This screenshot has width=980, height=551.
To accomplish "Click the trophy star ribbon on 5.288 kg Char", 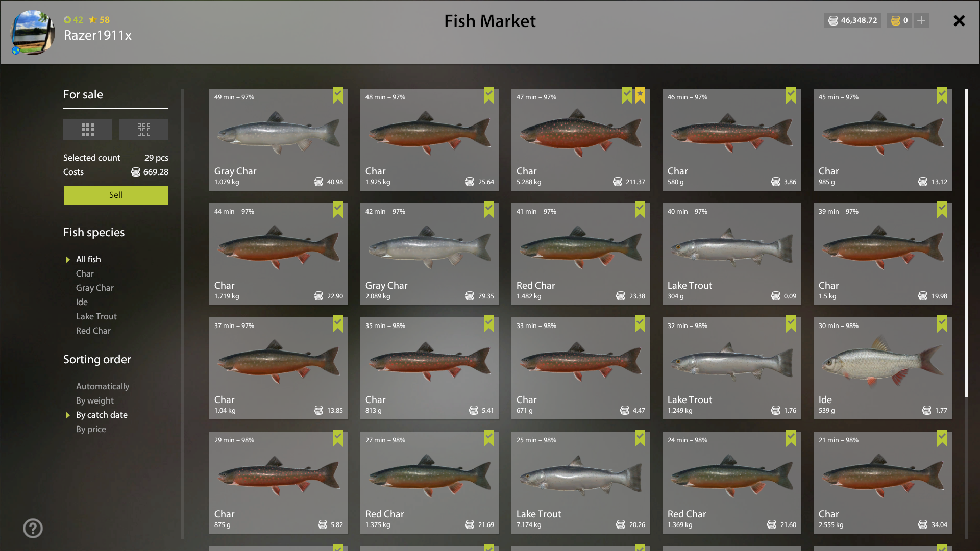I will coord(640,95).
